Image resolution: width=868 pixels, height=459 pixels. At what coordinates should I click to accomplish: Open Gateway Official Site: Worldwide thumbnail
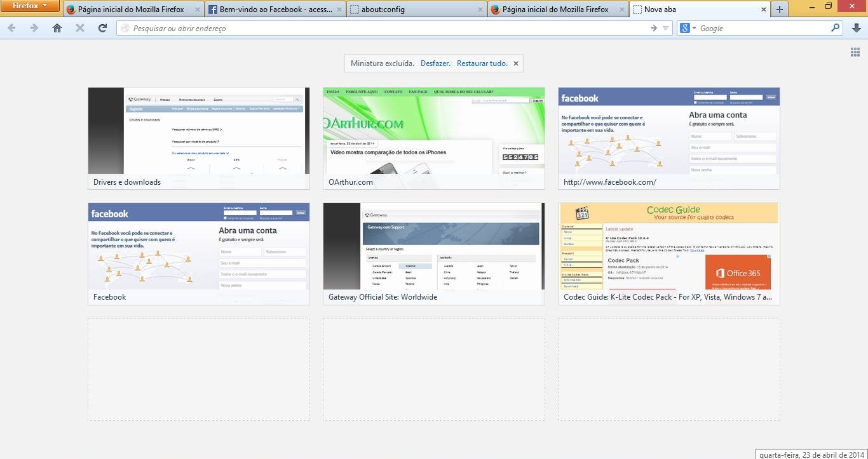434,254
